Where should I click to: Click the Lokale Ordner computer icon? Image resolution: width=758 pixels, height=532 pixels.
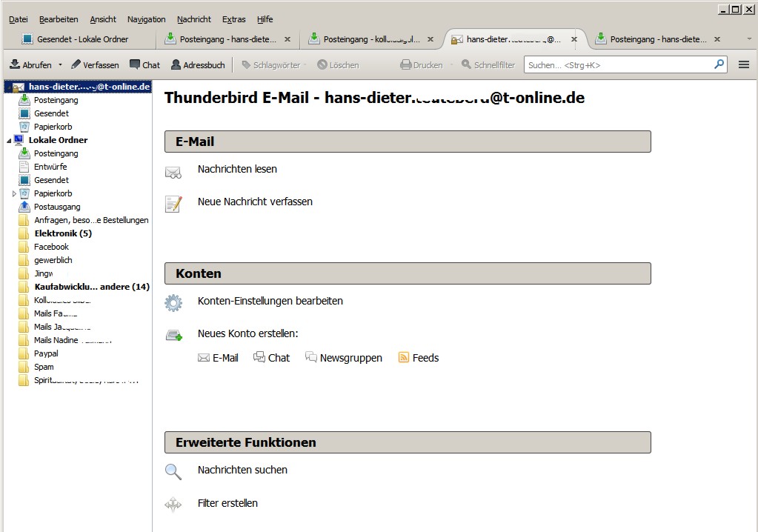click(19, 140)
